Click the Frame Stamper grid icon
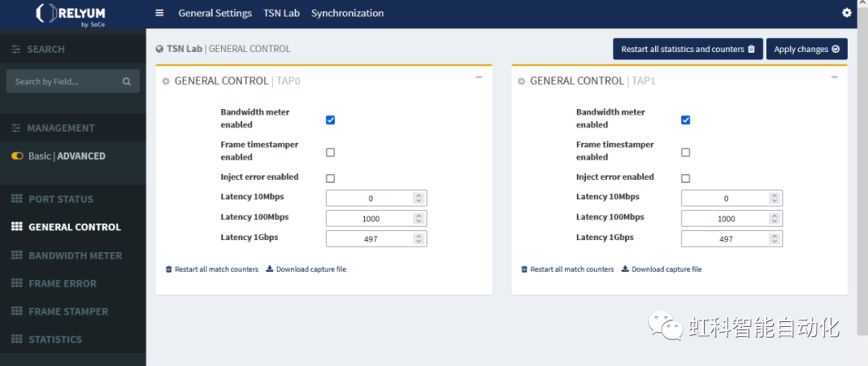 pos(17,311)
